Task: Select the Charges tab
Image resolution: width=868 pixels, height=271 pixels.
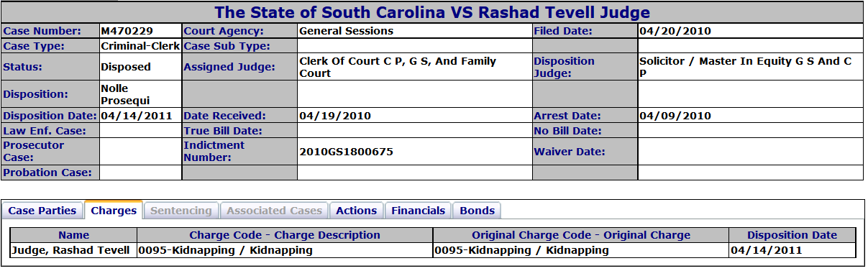Action: pos(114,211)
